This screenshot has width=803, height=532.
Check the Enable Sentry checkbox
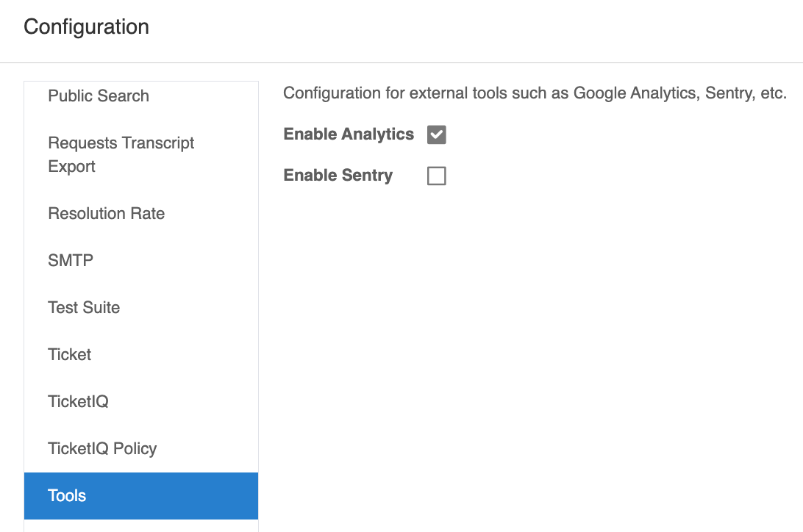[436, 176]
